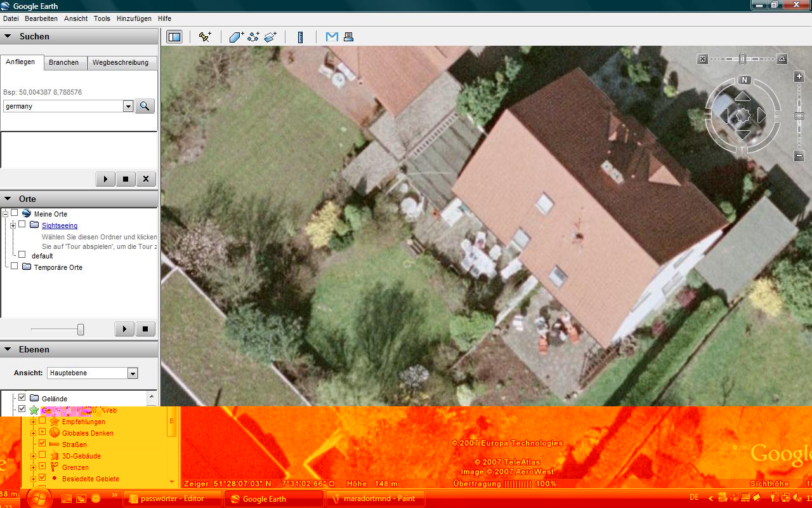Uncheck the Straßen layer checkbox
The width and height of the screenshot is (812, 508).
click(43, 444)
